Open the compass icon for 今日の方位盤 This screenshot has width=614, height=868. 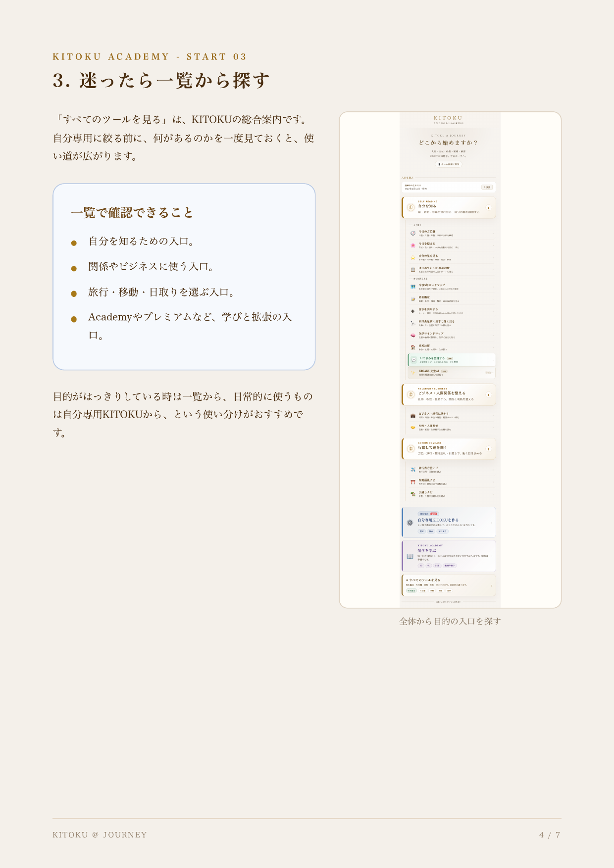pyautogui.click(x=413, y=233)
